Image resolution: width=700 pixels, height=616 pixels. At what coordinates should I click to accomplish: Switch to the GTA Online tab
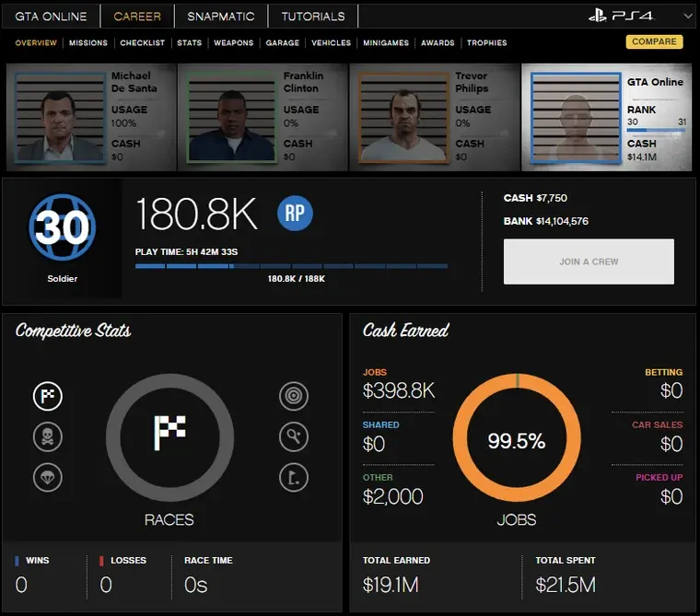click(51, 17)
